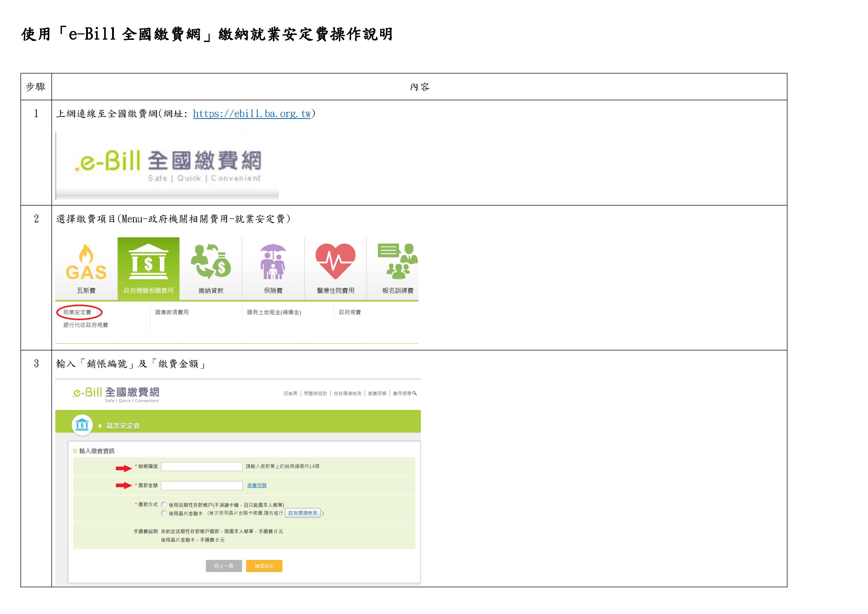This screenshot has height=614, width=868.
Task: Go to 回首頁 in the top navigation
Action: coord(290,393)
